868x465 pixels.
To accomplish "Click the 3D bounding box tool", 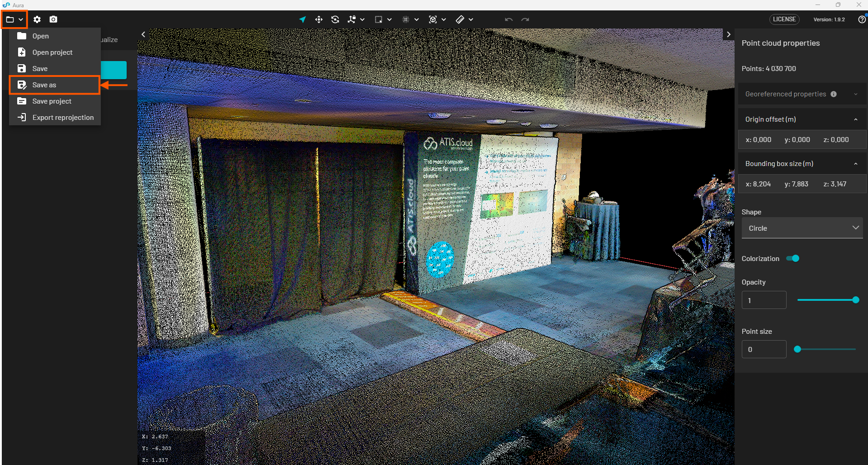I will coord(433,19).
